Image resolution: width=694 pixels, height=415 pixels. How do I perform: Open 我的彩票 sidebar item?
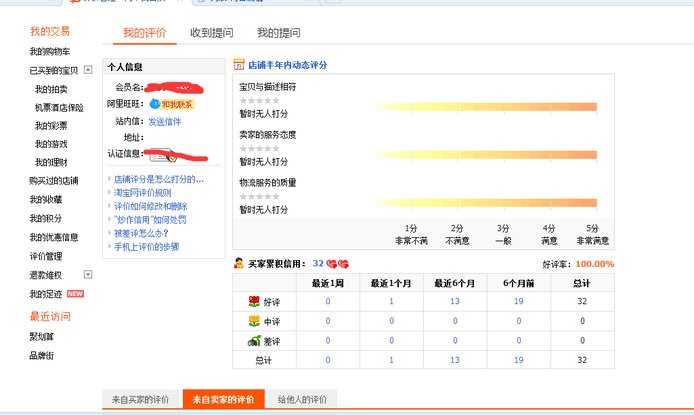51,126
